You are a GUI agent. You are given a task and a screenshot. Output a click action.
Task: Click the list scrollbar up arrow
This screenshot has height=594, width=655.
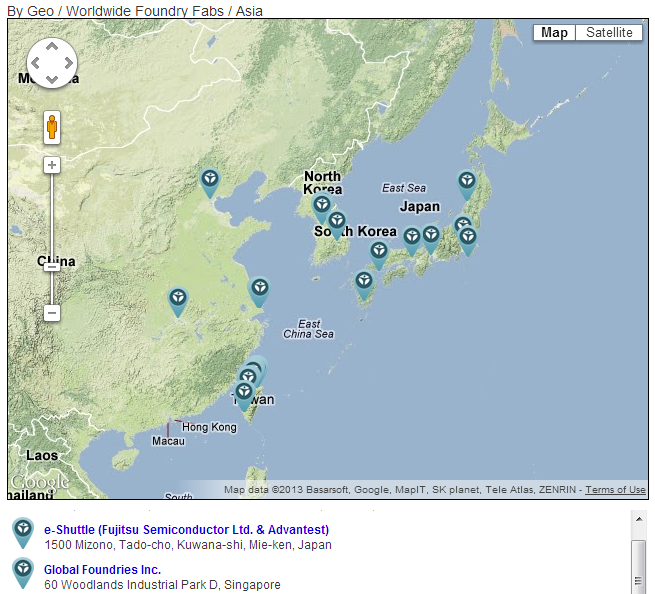pyautogui.click(x=638, y=519)
